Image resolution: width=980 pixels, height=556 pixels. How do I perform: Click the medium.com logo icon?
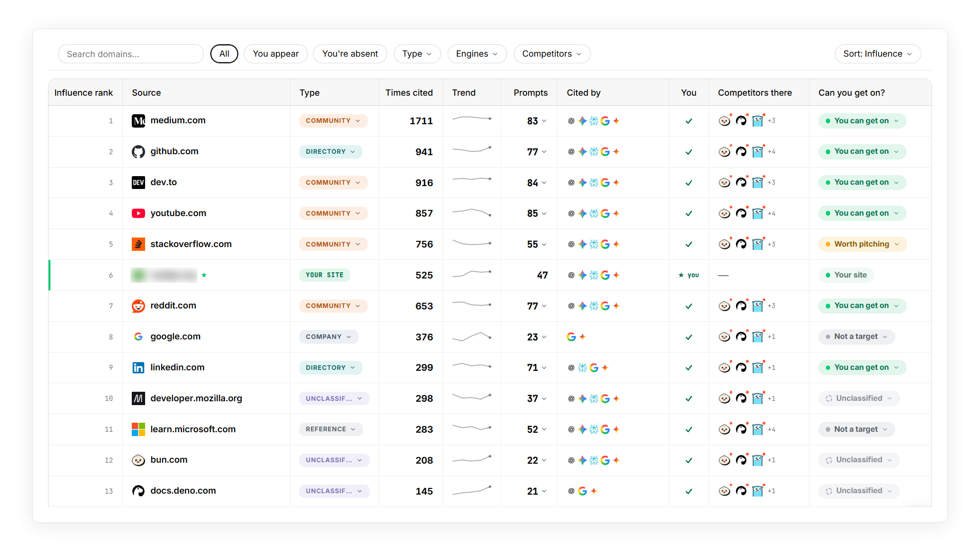138,121
